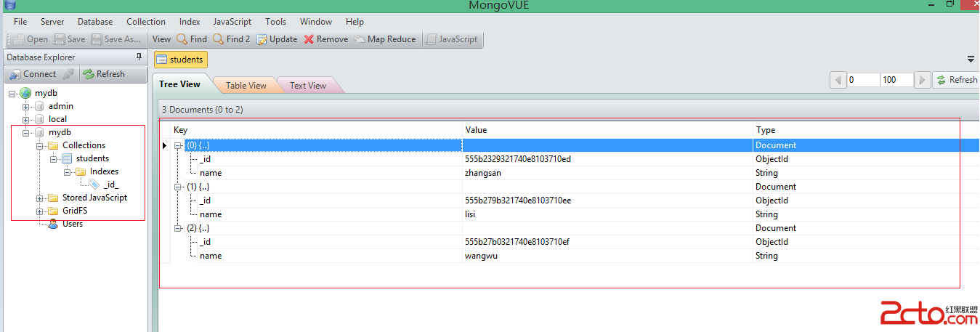Click the students document tab

point(180,60)
